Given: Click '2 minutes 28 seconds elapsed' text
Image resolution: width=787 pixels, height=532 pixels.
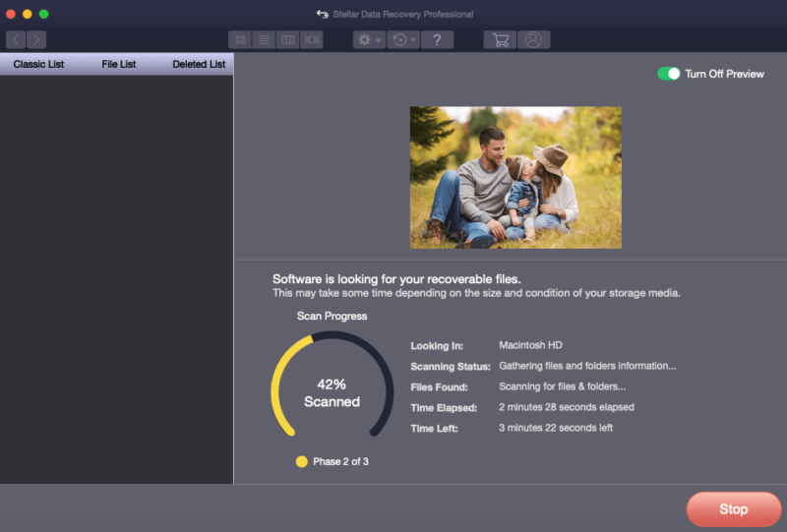Looking at the screenshot, I should tap(567, 407).
